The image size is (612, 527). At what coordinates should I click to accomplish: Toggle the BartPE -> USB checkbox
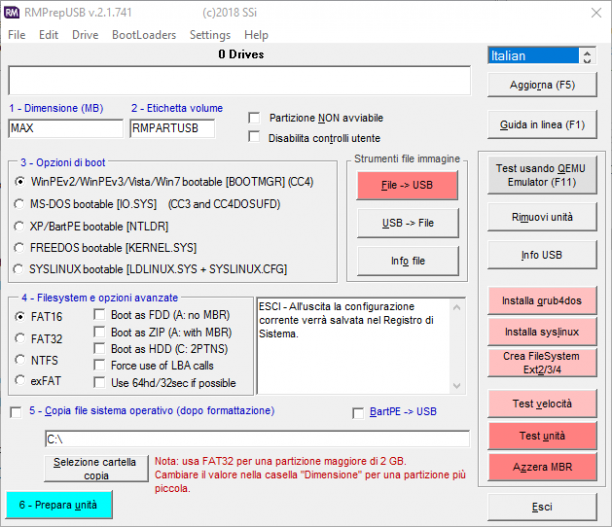coord(358,413)
